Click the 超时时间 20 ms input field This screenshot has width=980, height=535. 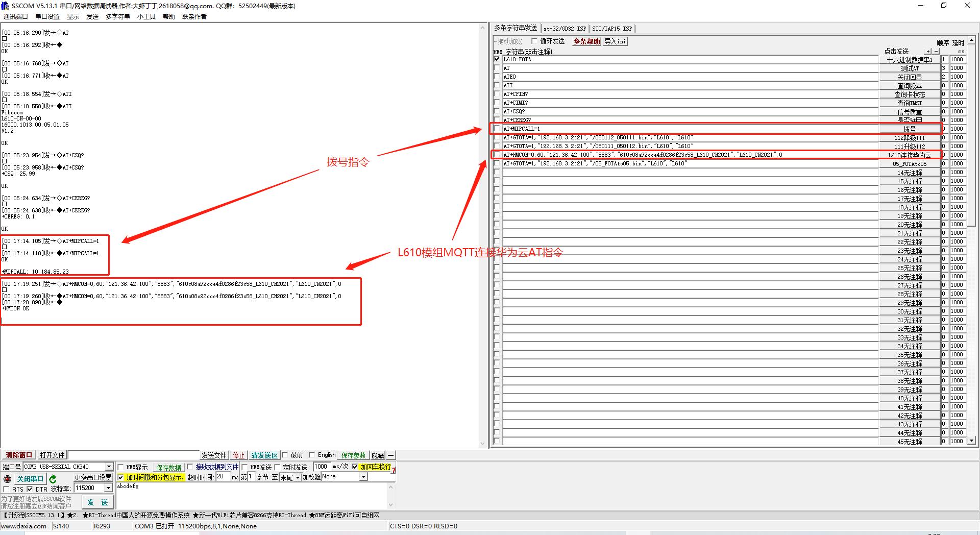click(x=223, y=477)
